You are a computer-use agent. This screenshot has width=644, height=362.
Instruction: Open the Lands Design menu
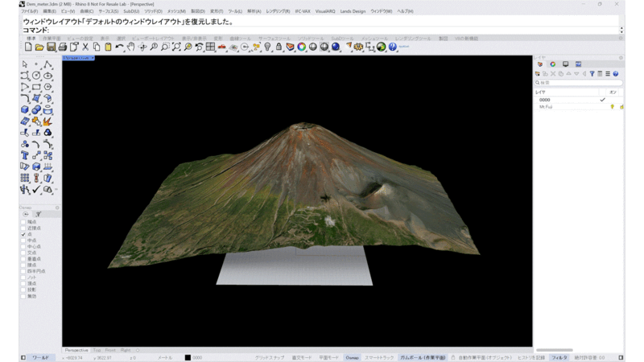[353, 11]
